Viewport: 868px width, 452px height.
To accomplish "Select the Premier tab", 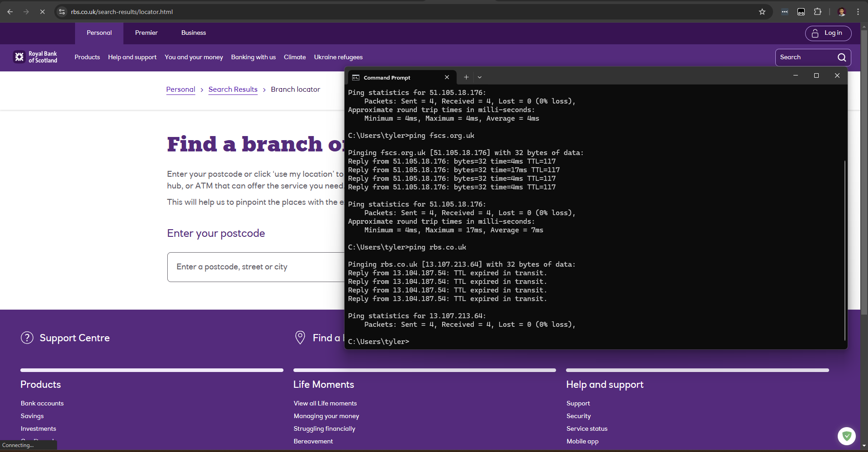I will [x=146, y=33].
